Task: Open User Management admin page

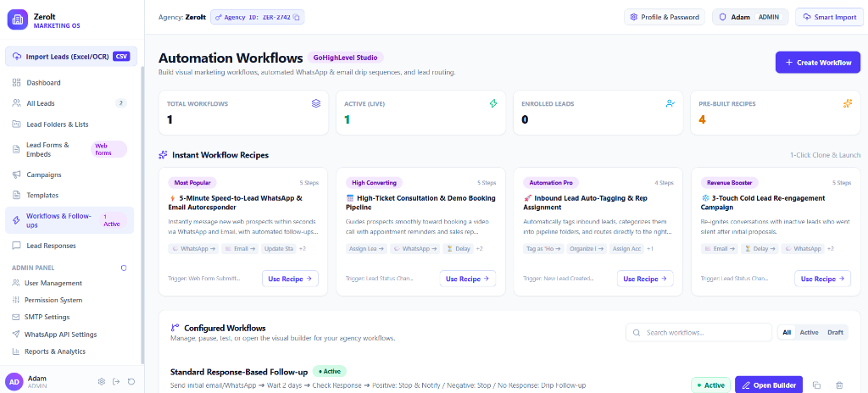Action: click(71, 283)
